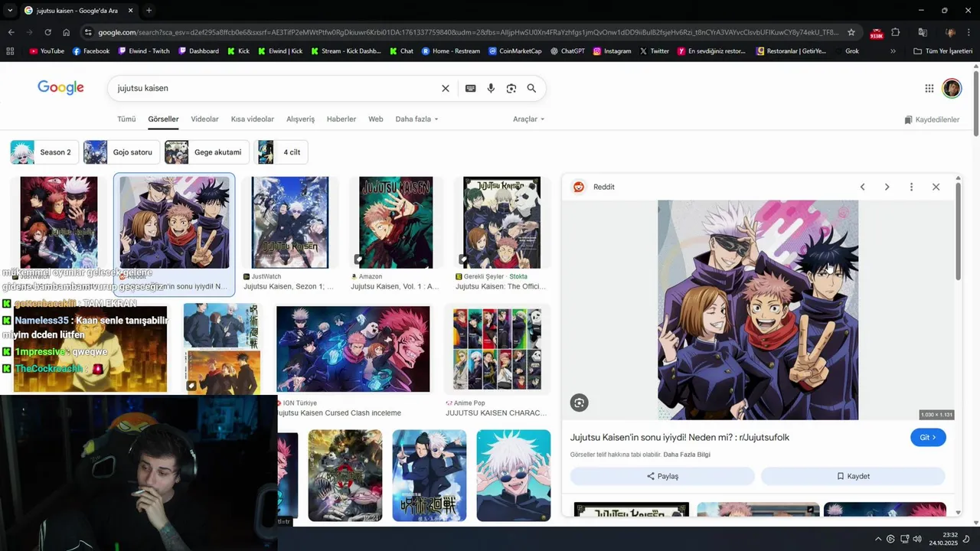980x551 pixels.
Task: Open the Google account avatar
Action: point(952,89)
